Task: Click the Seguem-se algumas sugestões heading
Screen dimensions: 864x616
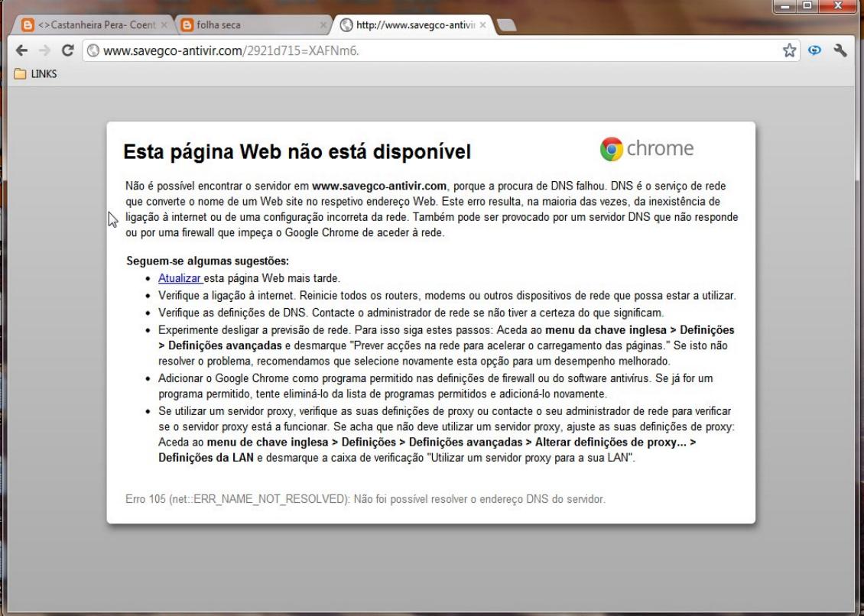Action: [x=208, y=261]
